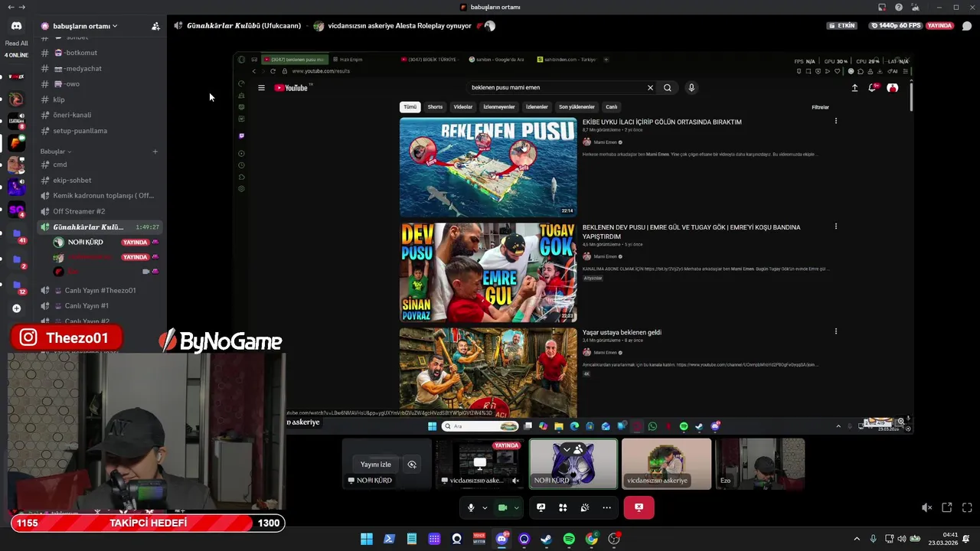Select the Shorts filter chip in stream

coord(435,107)
